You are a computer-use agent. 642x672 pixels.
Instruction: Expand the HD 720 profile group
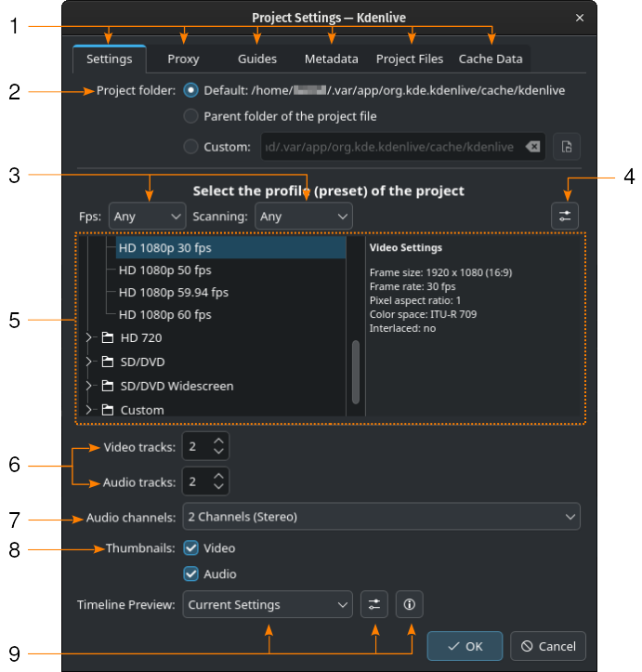tap(88, 337)
